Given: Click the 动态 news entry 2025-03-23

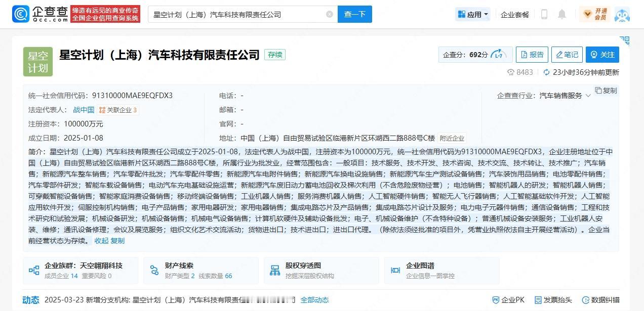Looking at the screenshot, I should pos(169,300).
